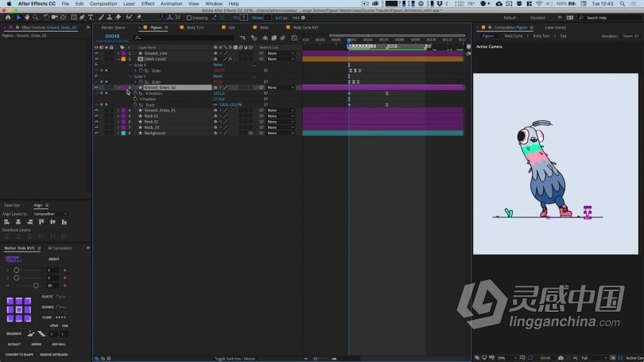Select the Pen tool
The image size is (644, 362).
[x=82, y=18]
